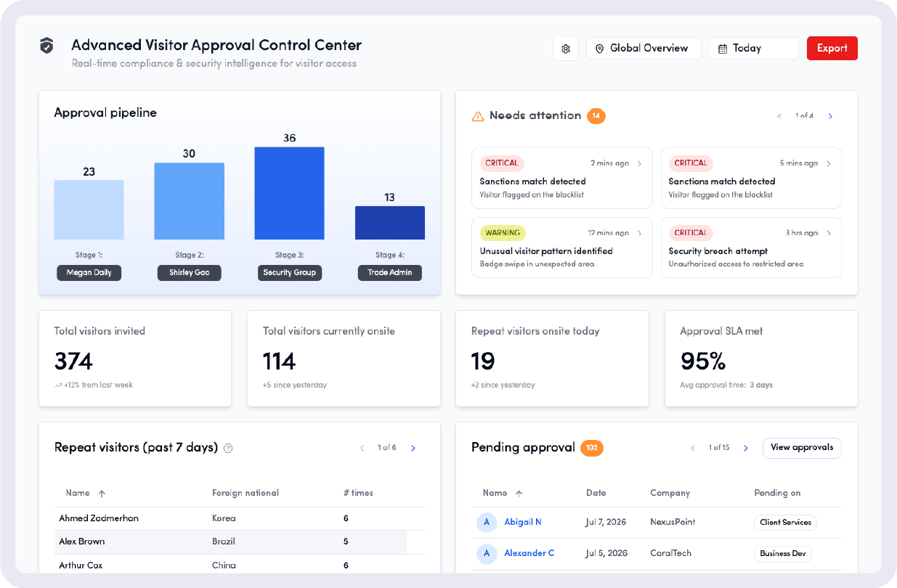The height and width of the screenshot is (588, 897).
Task: Open settings via the gear icon
Action: pyautogui.click(x=565, y=48)
